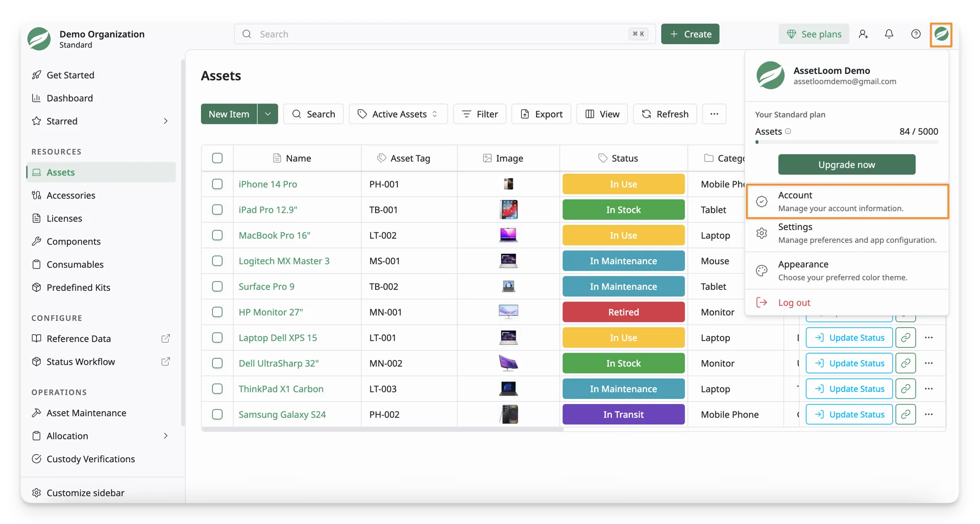Viewport: 980px width, 524px height.
Task: Click the link icon for Samsung Galaxy S24
Action: pos(905,414)
